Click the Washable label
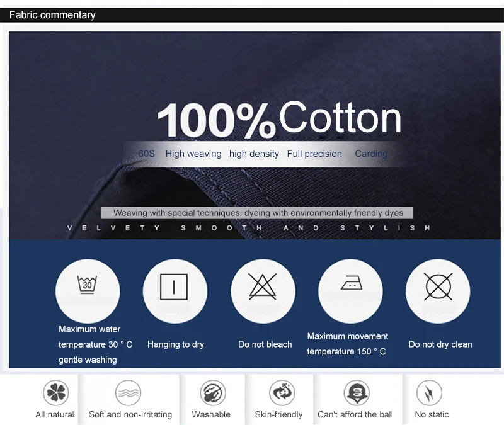Screen dimensions: 504x425 [211, 414]
